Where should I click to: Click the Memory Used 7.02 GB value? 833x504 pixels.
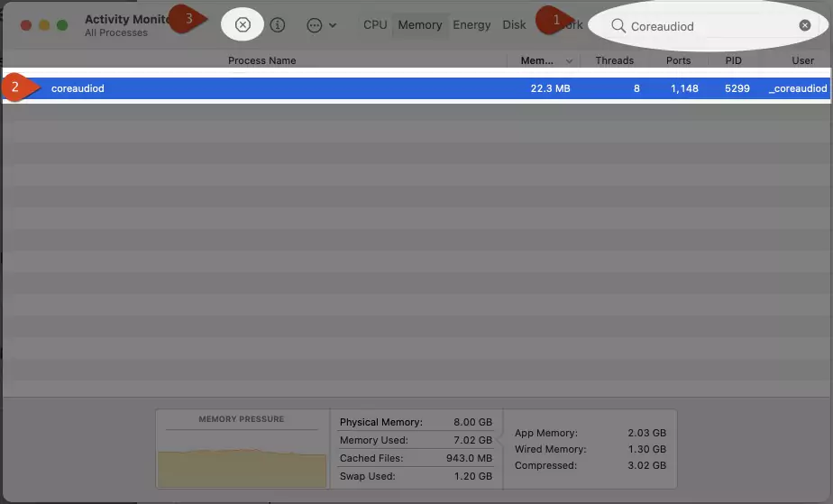pyautogui.click(x=472, y=440)
